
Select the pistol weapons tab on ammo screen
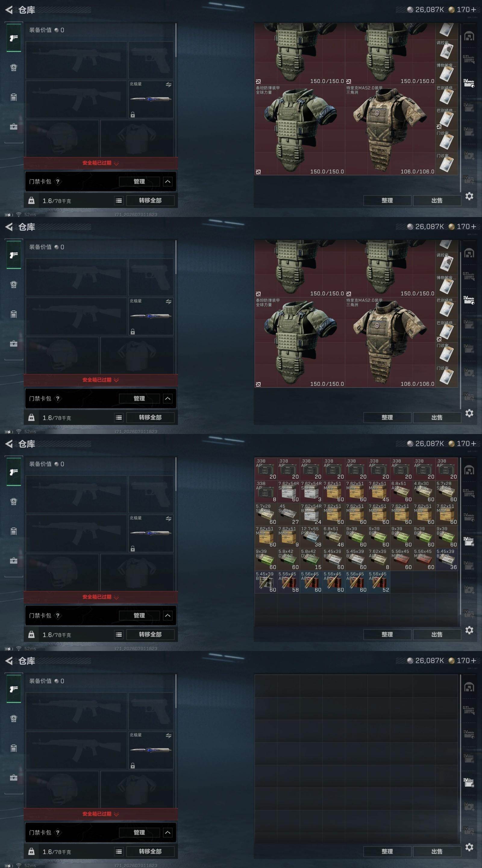point(14,472)
